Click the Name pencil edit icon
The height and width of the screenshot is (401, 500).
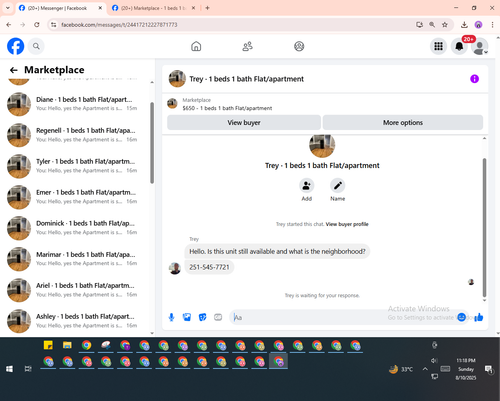(x=338, y=186)
